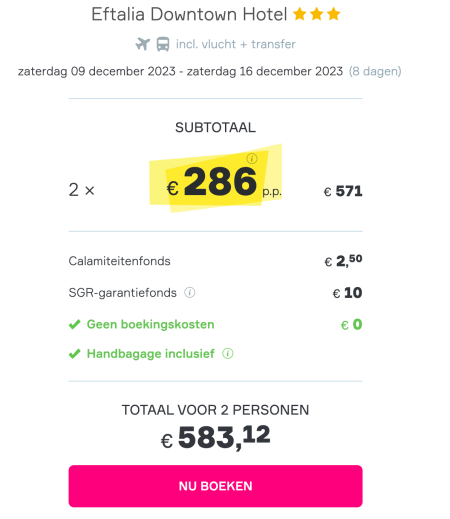Click green checkmark beside Geen boekingskosten
This screenshot has width=450, height=519.
(x=75, y=324)
